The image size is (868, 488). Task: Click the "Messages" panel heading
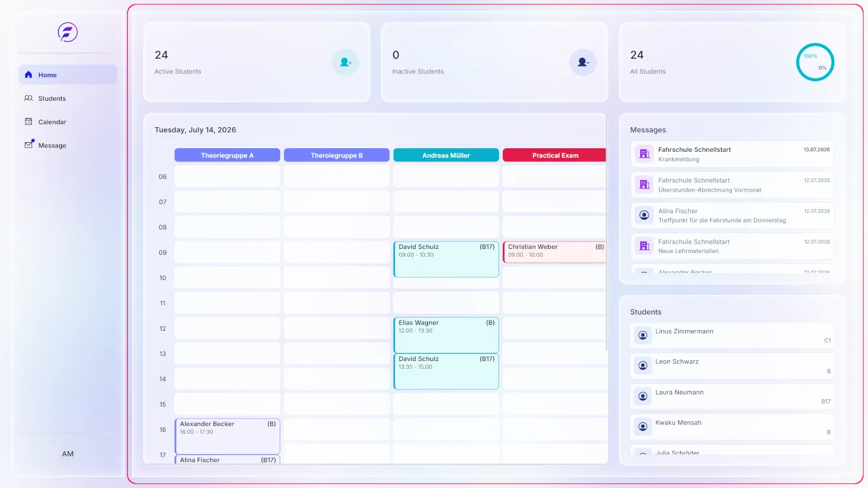click(648, 130)
